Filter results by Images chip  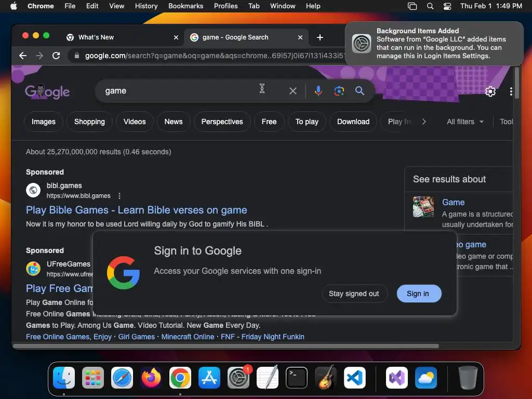click(44, 122)
